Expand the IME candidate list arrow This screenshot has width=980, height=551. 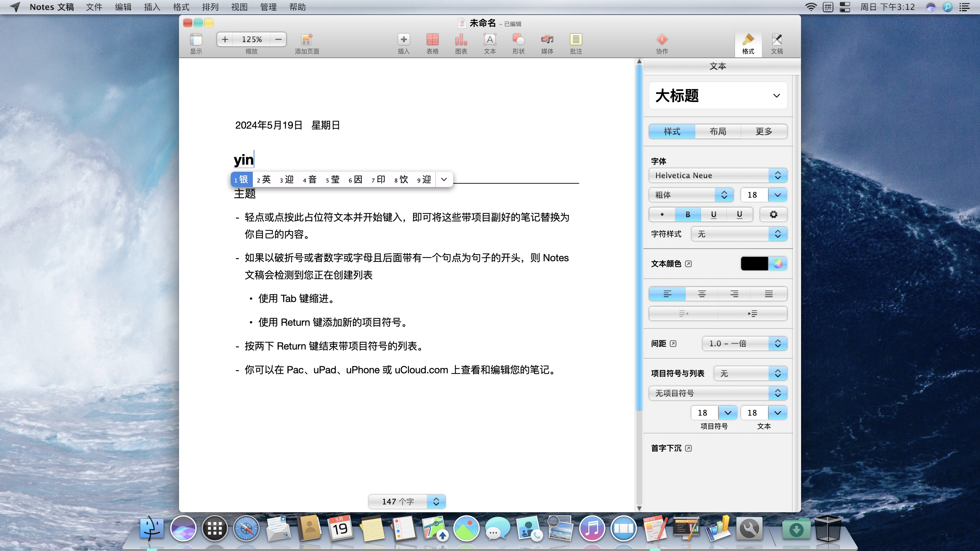444,180
